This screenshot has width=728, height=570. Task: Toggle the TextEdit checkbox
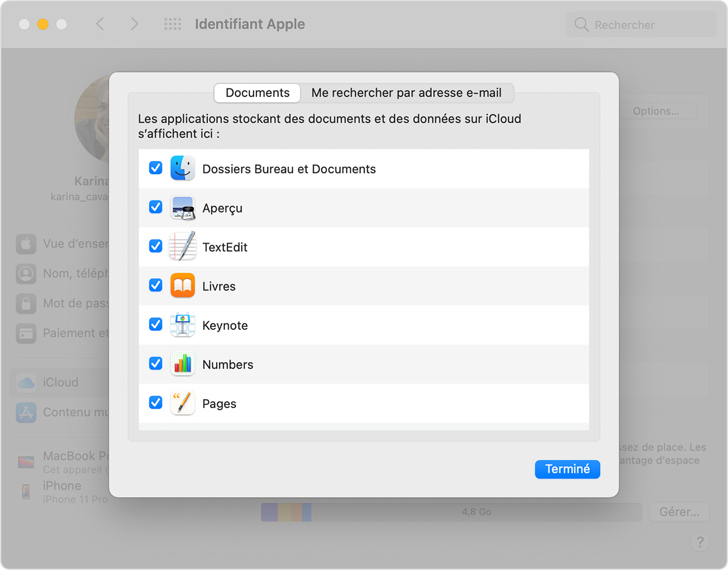[x=156, y=246]
